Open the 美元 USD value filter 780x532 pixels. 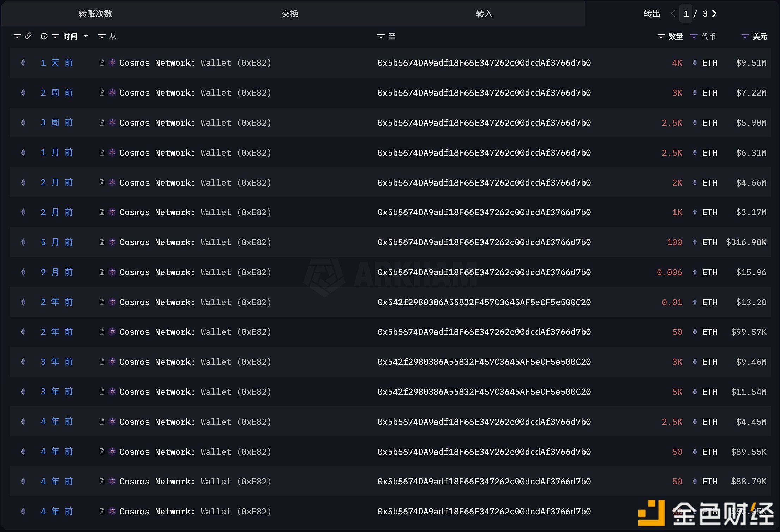click(745, 36)
